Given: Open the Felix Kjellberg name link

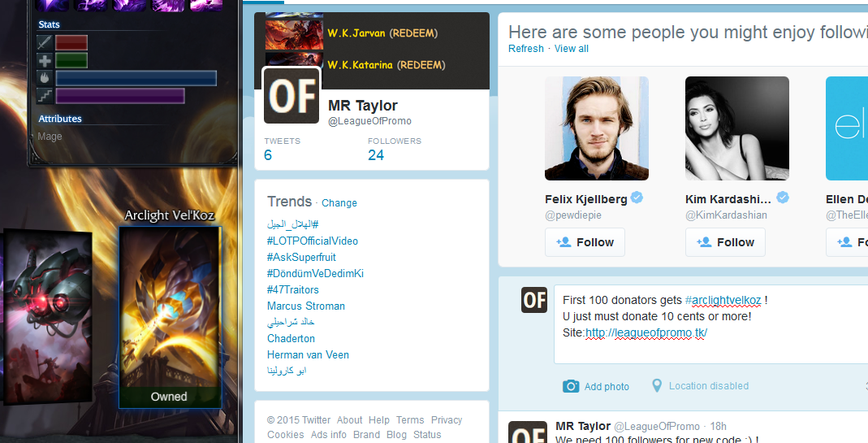Looking at the screenshot, I should click(585, 199).
